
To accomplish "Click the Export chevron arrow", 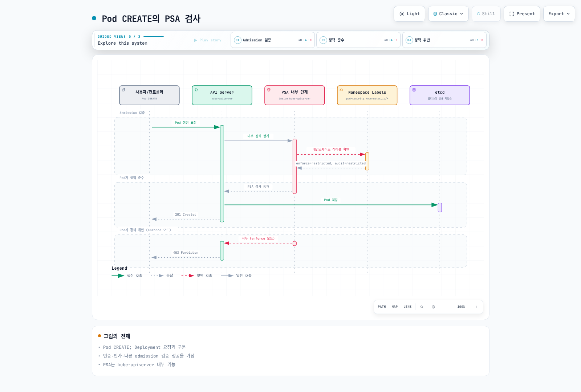I will (568, 14).
